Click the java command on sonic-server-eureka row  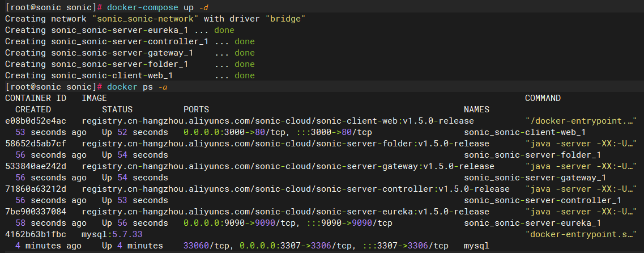(581, 212)
